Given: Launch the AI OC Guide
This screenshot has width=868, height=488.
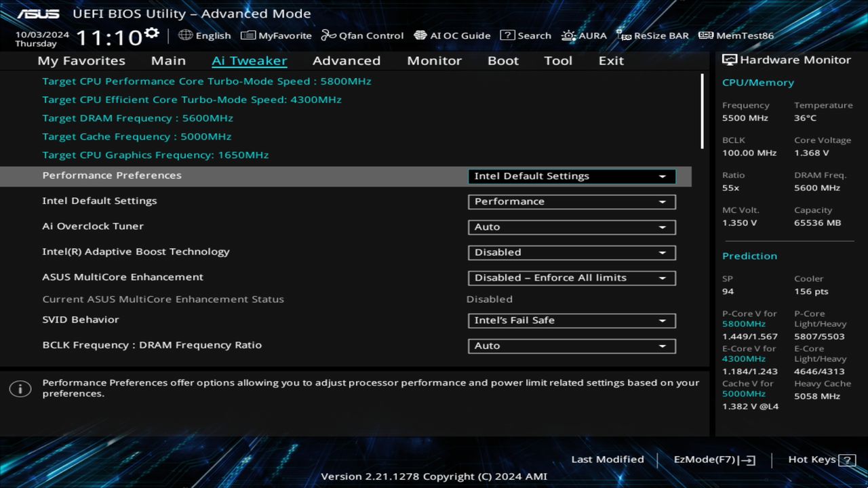Looking at the screenshot, I should click(452, 35).
